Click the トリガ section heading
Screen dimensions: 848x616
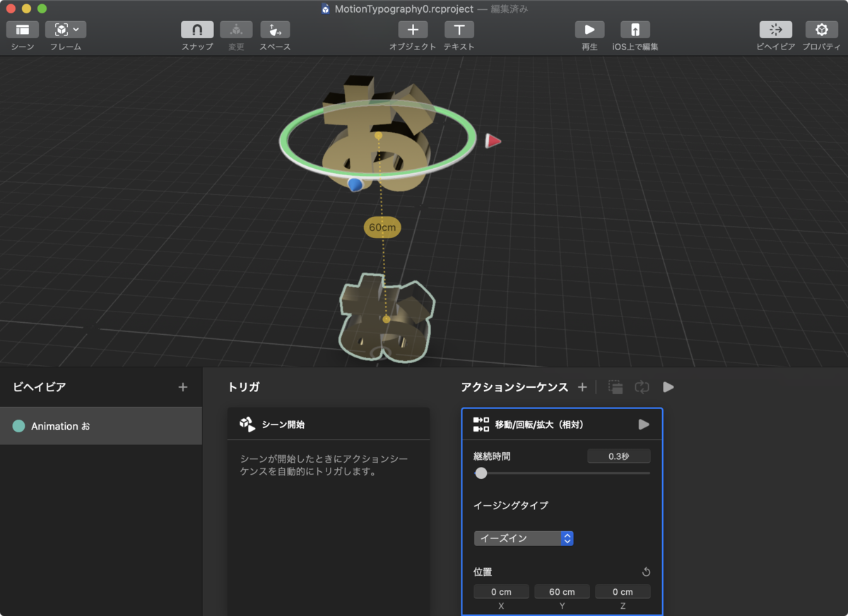coord(244,387)
